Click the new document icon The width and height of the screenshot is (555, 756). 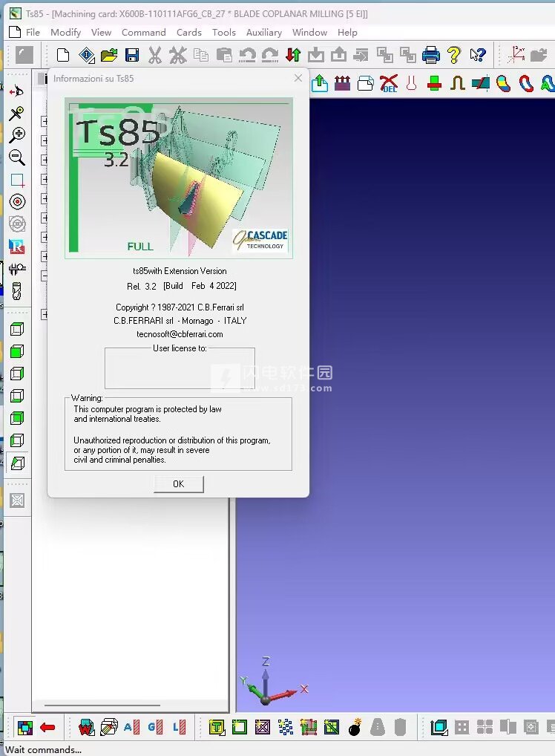[63, 55]
